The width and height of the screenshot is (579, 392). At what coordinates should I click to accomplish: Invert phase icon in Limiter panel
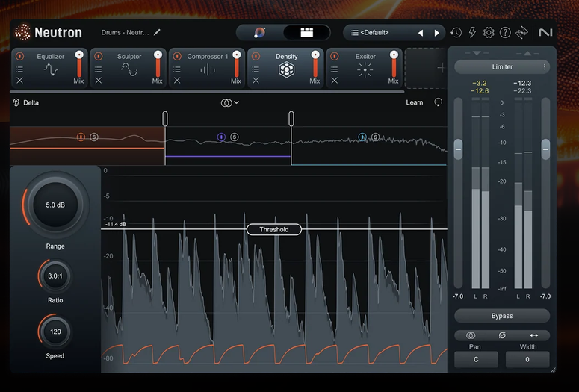(502, 335)
